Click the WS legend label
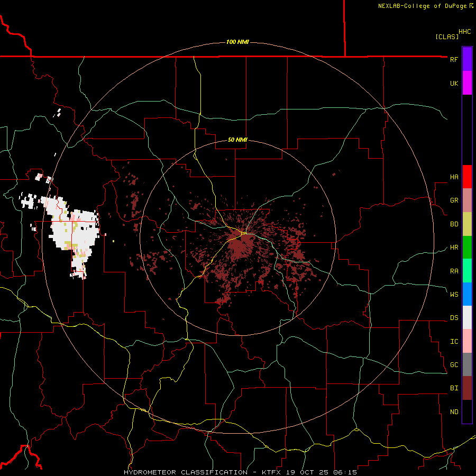The width and height of the screenshot is (476, 476). click(x=454, y=295)
